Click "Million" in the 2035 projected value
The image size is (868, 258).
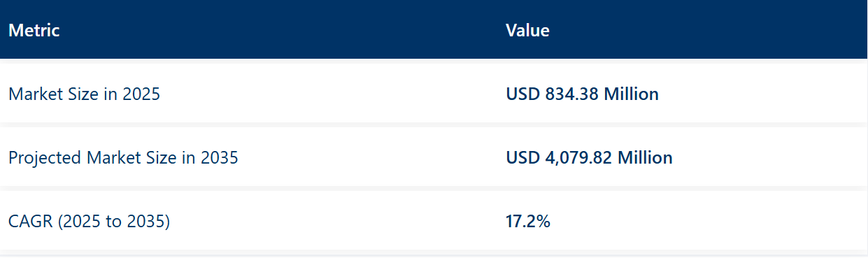point(645,158)
